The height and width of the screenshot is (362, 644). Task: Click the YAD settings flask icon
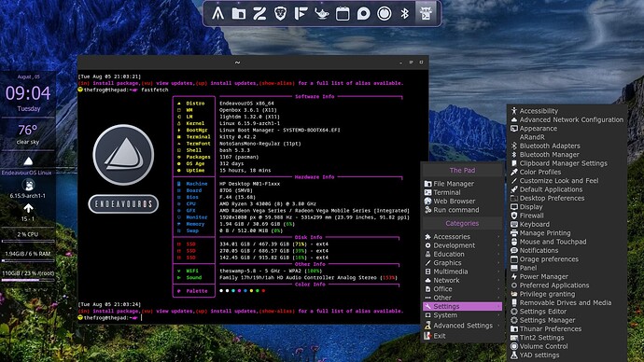click(514, 355)
